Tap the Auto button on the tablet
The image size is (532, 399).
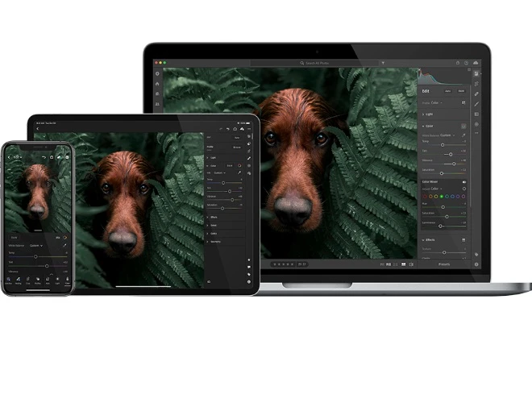point(237,138)
